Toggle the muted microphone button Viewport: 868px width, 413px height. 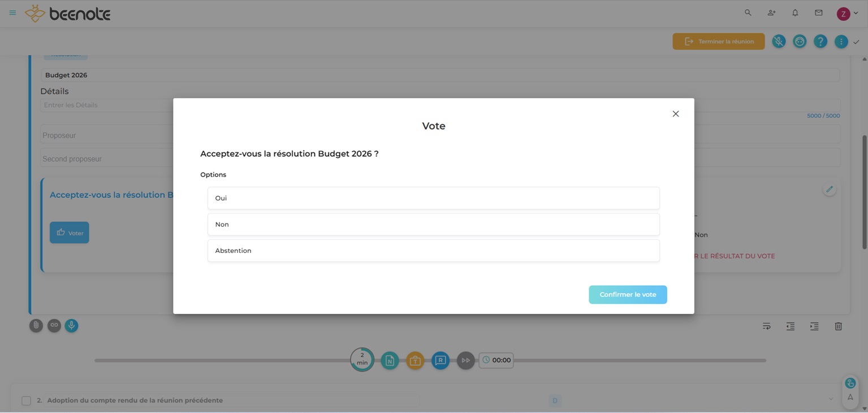click(779, 41)
